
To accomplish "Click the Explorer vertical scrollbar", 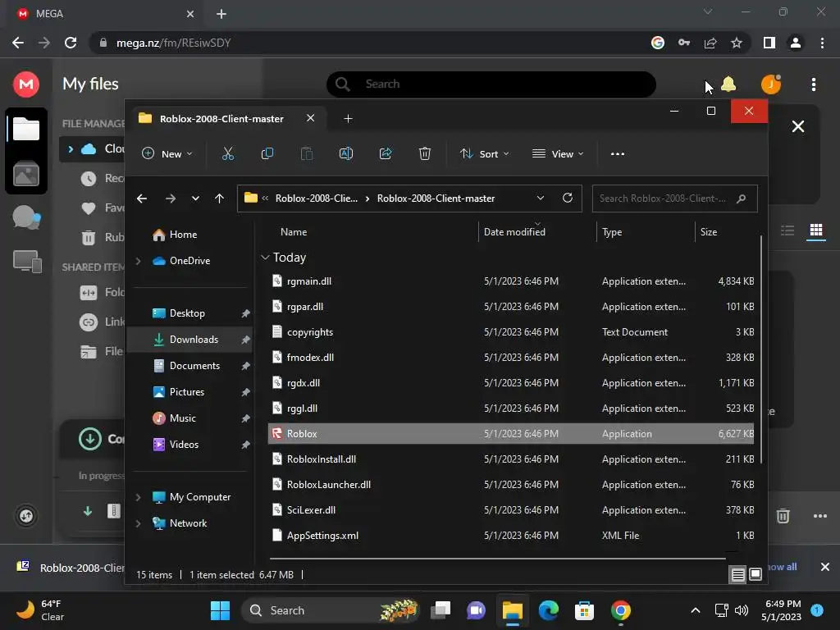I will coord(760,348).
